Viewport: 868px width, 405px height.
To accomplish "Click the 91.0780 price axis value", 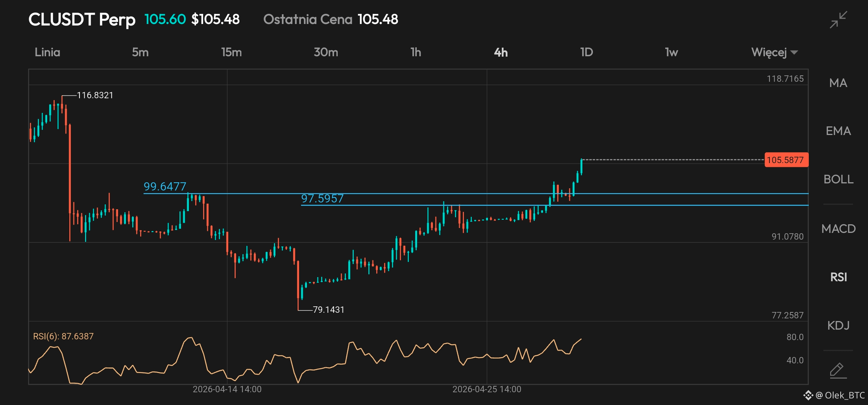I will coord(787,237).
